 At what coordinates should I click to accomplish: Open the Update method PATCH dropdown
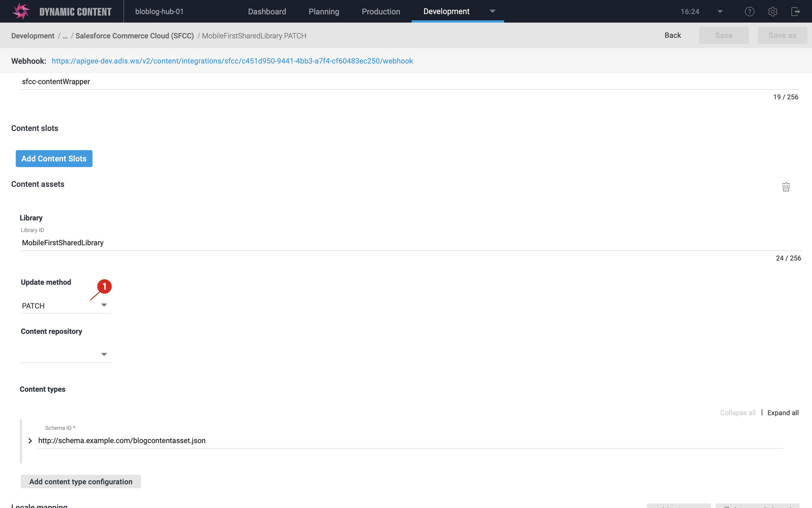coord(66,306)
